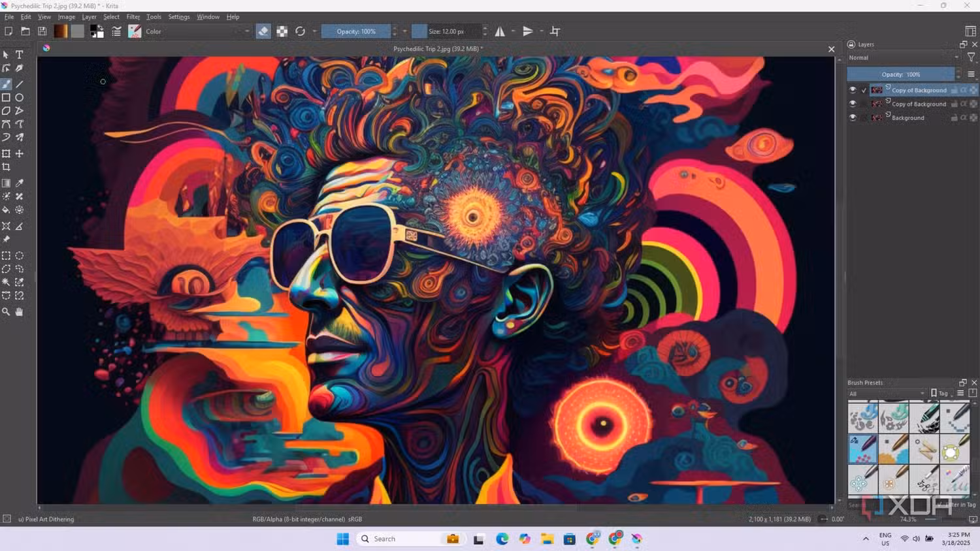The image size is (980, 551).
Task: Open the Filter menu
Action: point(133,16)
